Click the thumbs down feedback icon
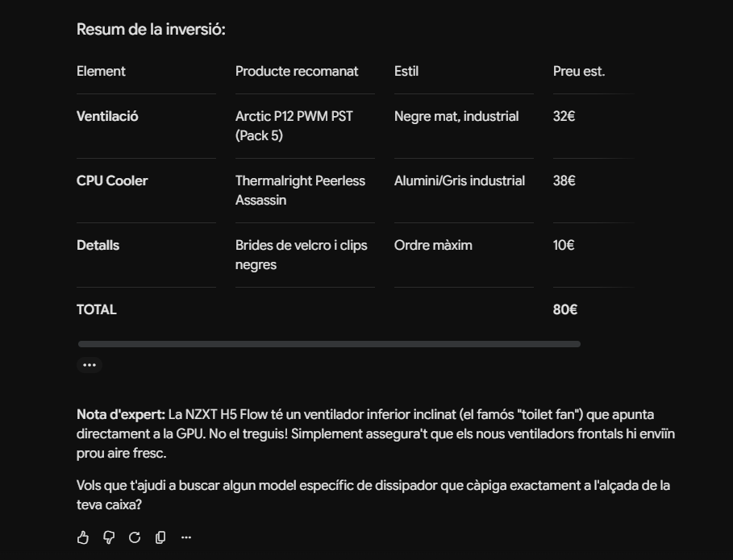 tap(108, 537)
